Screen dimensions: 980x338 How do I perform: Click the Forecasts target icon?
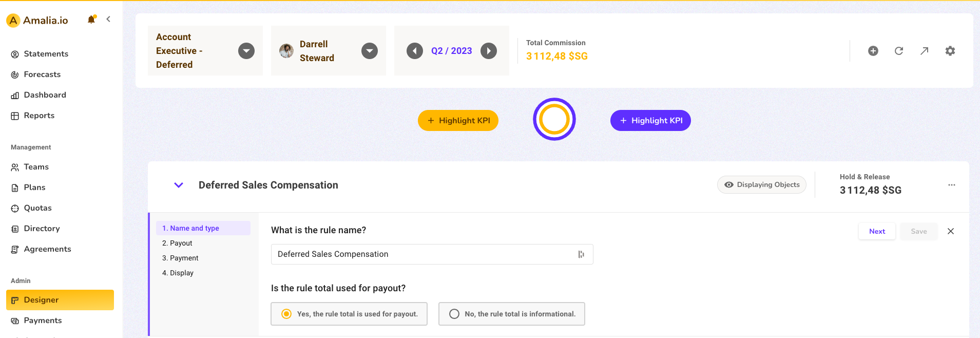[15, 75]
